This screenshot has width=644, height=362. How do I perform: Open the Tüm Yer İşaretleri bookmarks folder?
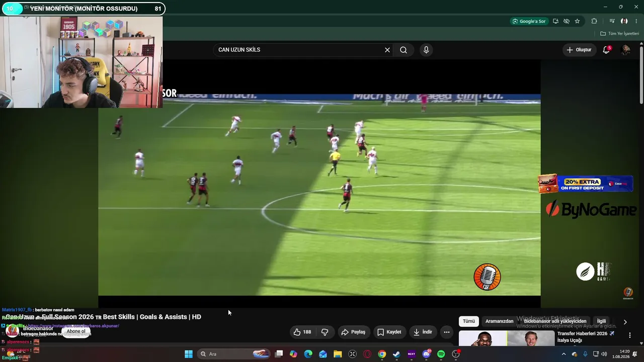(x=619, y=34)
